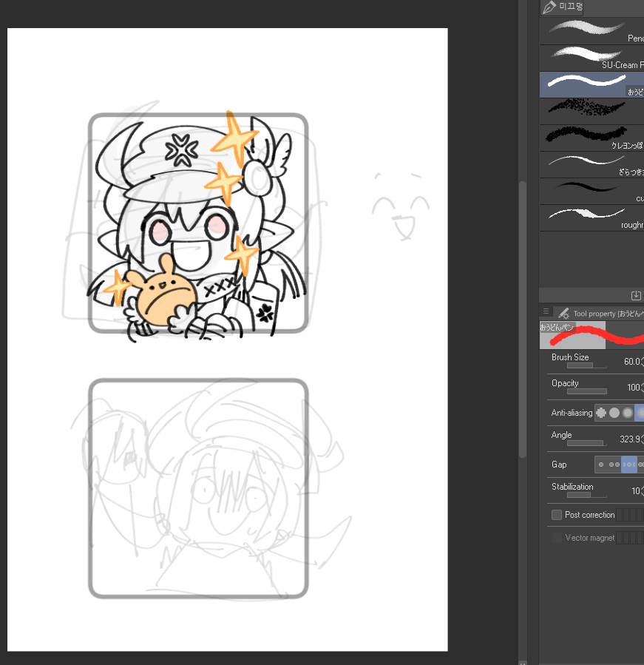Select the roughr... brush
The image size is (644, 665).
point(592,218)
